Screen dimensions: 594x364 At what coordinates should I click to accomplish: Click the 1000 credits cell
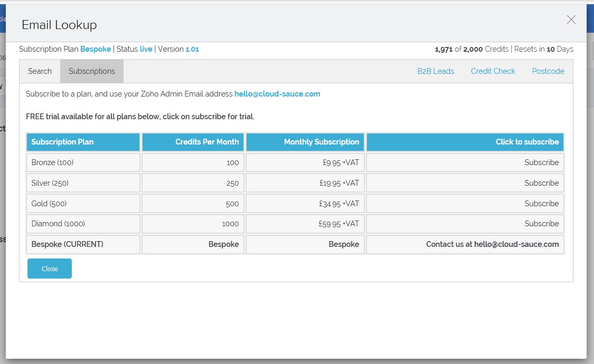pos(193,224)
